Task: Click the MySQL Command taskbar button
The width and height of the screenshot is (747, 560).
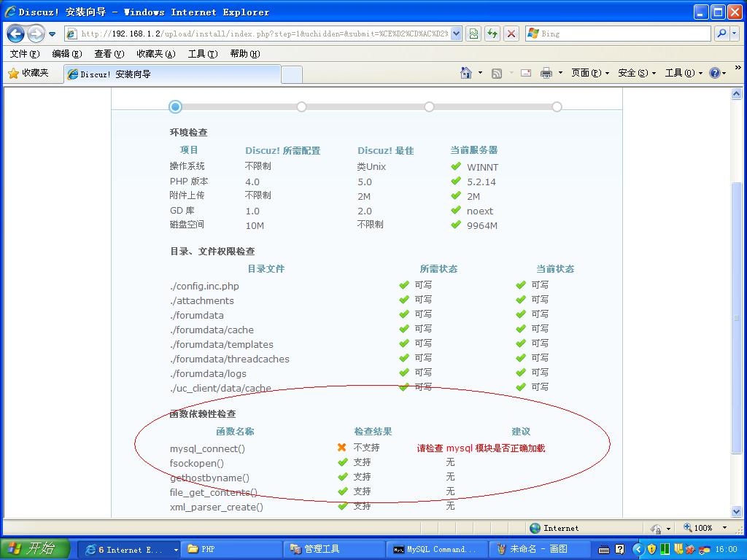Action: pos(436,550)
